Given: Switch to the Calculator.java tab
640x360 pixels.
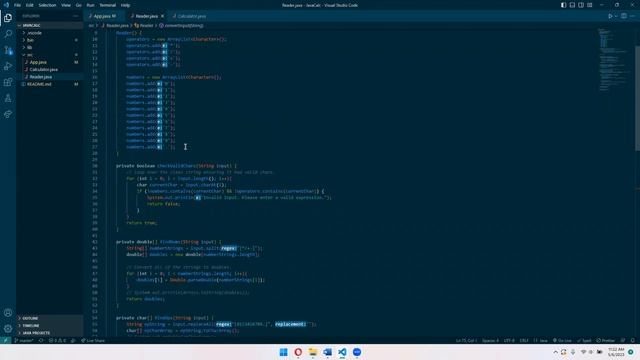Looking at the screenshot, I should [190, 16].
